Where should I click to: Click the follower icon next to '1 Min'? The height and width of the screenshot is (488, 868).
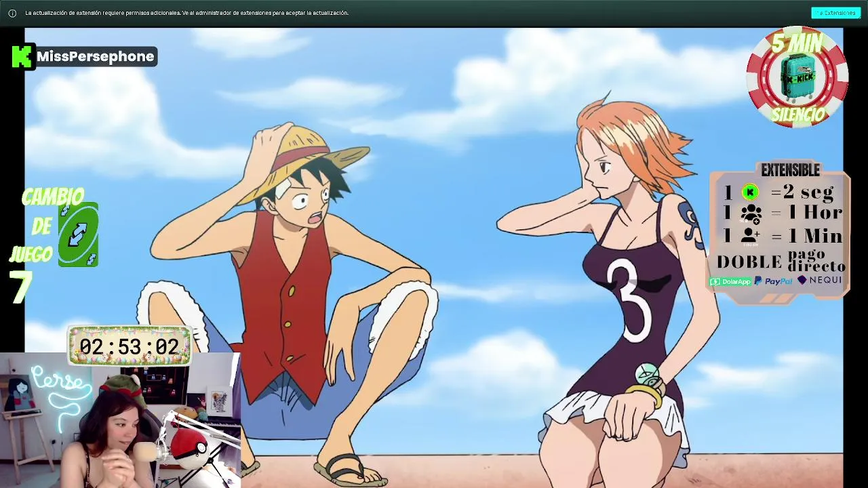pyautogui.click(x=750, y=236)
